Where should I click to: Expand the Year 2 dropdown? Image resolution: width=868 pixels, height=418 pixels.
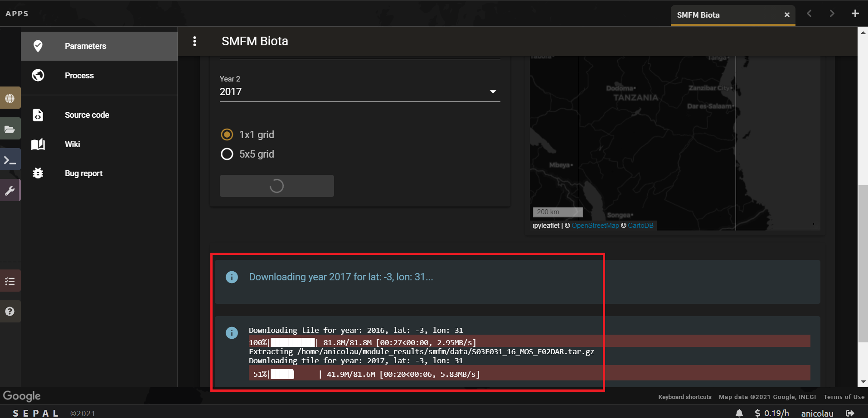click(x=360, y=91)
